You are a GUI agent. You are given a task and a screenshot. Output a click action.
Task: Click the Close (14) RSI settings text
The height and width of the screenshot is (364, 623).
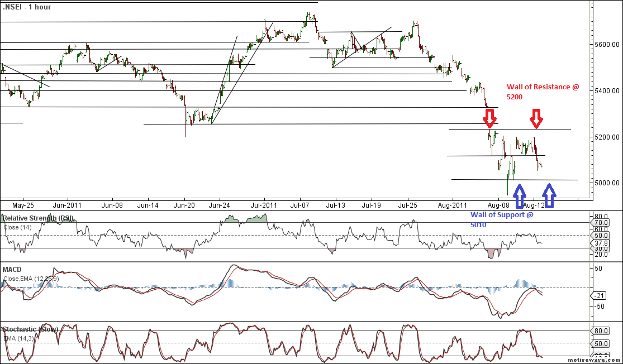pyautogui.click(x=19, y=227)
